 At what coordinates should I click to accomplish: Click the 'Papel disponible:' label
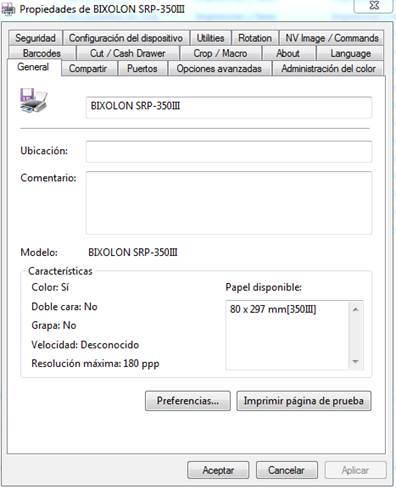pyautogui.click(x=263, y=287)
